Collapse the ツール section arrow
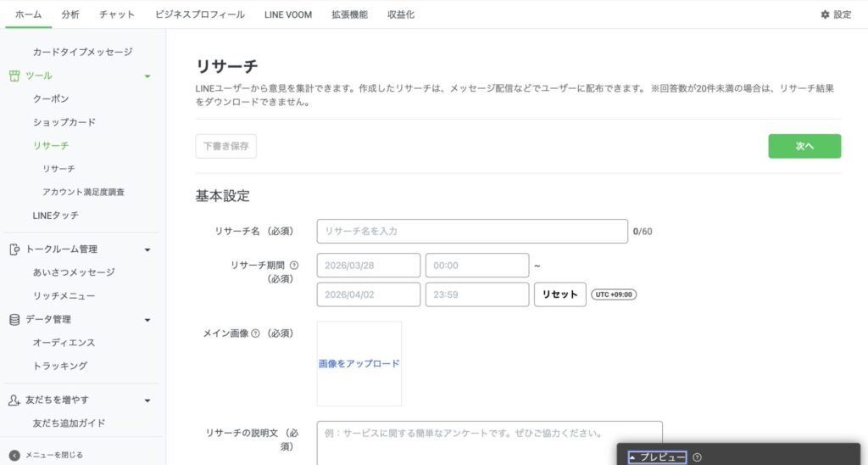Image resolution: width=868 pixels, height=465 pixels. pos(147,76)
